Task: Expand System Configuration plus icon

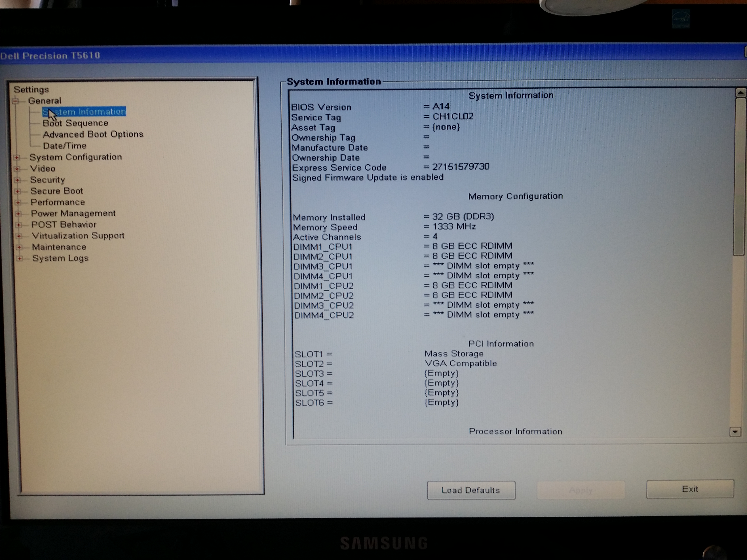Action: tap(16, 158)
